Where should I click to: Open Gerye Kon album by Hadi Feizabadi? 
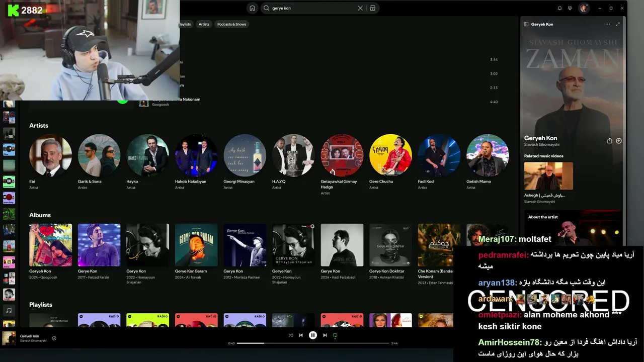click(x=342, y=245)
